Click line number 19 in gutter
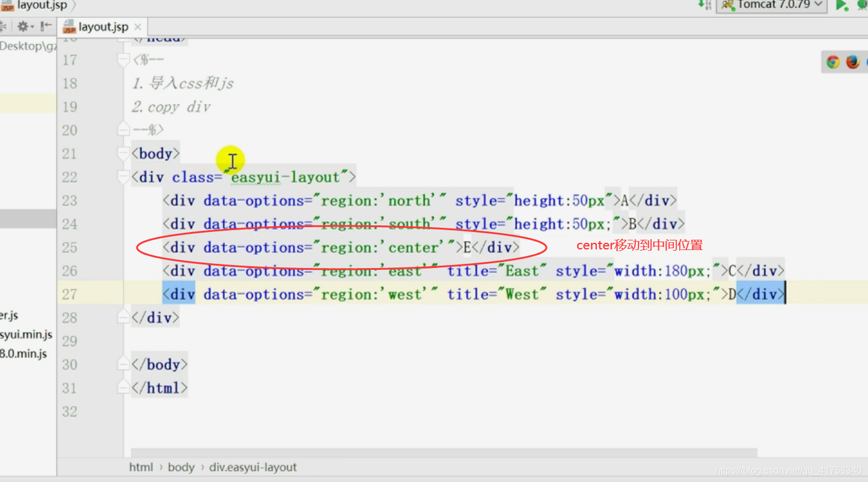The image size is (868, 482). 70,107
